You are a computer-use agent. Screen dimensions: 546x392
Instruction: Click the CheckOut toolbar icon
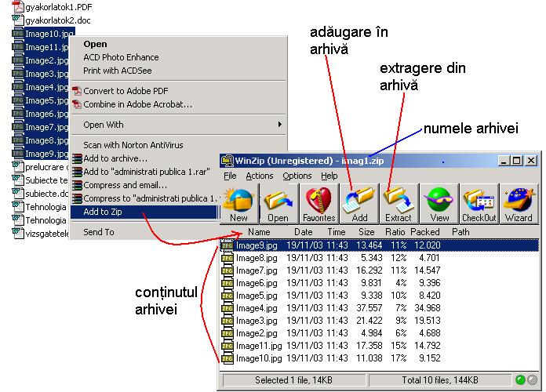(479, 204)
